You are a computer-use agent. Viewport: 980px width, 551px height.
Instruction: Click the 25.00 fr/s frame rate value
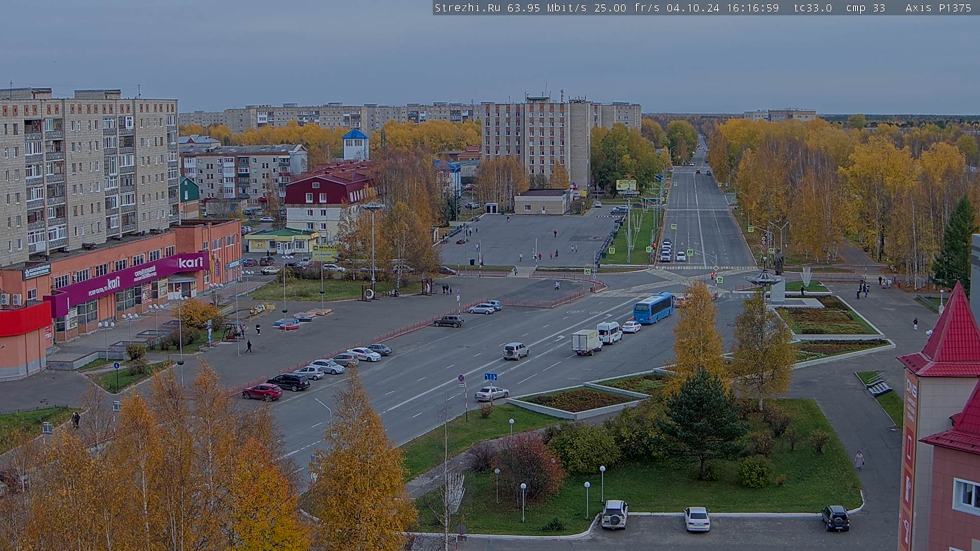626,8
